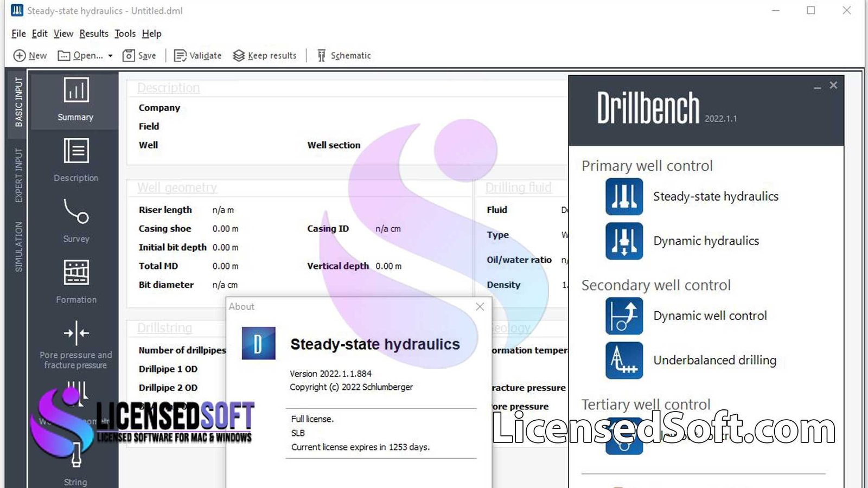Save the current file
This screenshot has width=868, height=488.
point(139,55)
